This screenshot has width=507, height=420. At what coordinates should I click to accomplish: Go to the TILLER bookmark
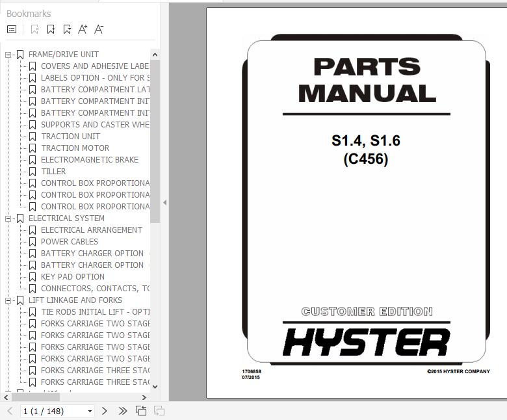[x=53, y=172]
